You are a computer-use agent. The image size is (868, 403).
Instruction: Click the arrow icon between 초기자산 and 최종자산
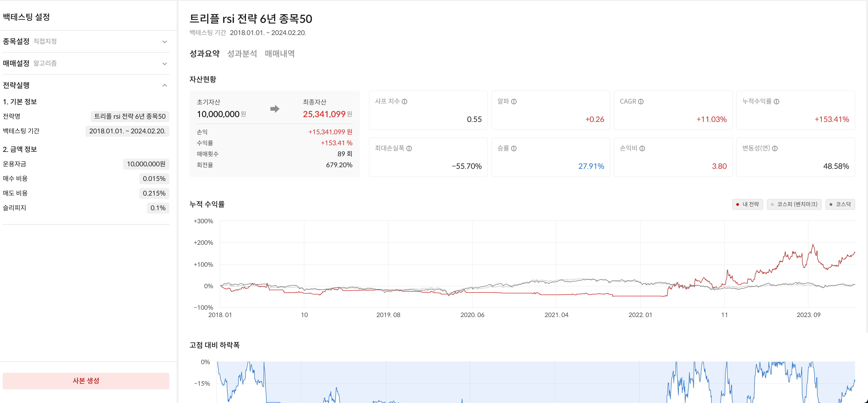[275, 109]
